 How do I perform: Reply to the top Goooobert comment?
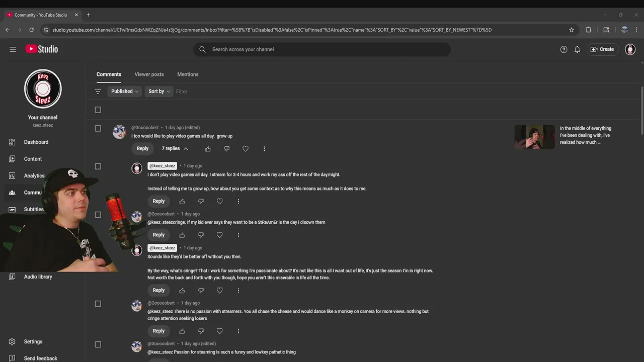[x=142, y=149]
